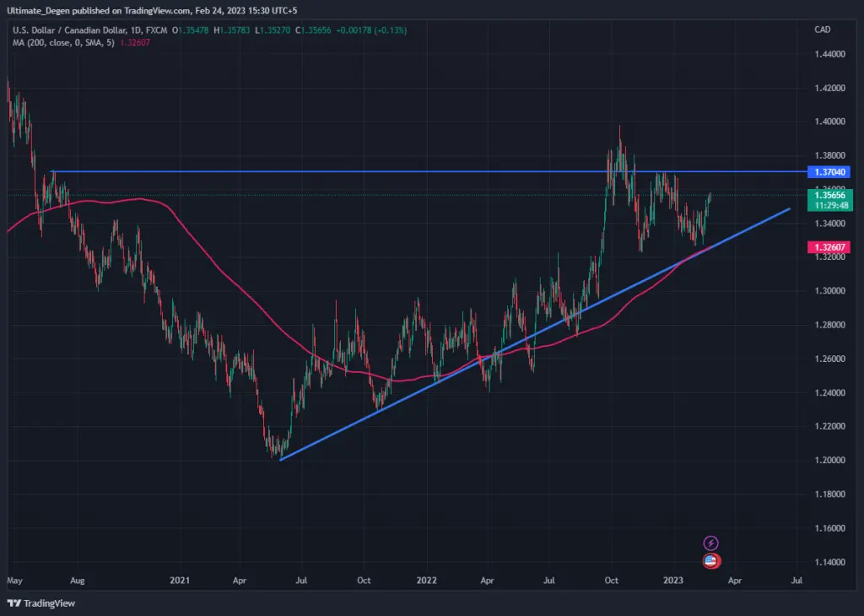The width and height of the screenshot is (864, 616).
Task: Click the 1.40000 price axis value
Action: click(830, 122)
